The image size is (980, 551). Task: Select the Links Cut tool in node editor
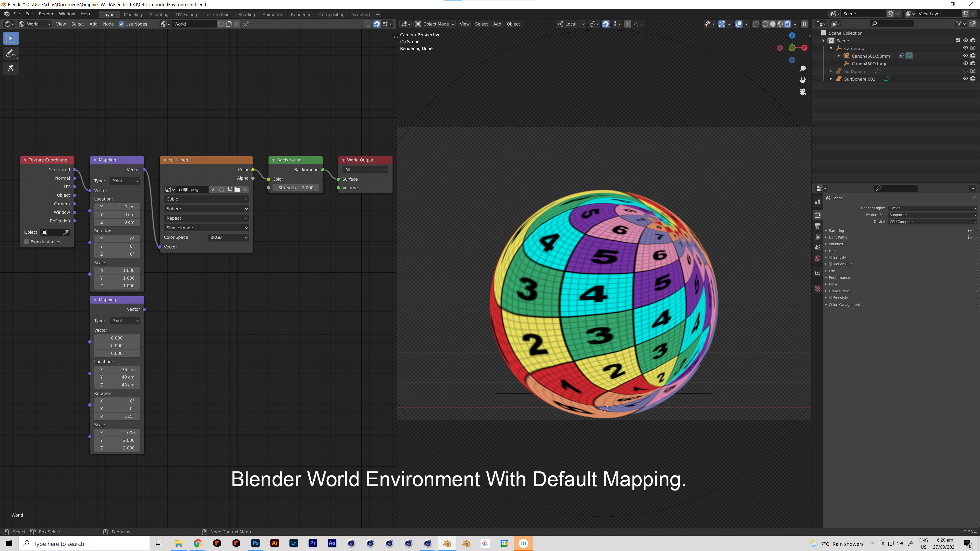pos(11,68)
